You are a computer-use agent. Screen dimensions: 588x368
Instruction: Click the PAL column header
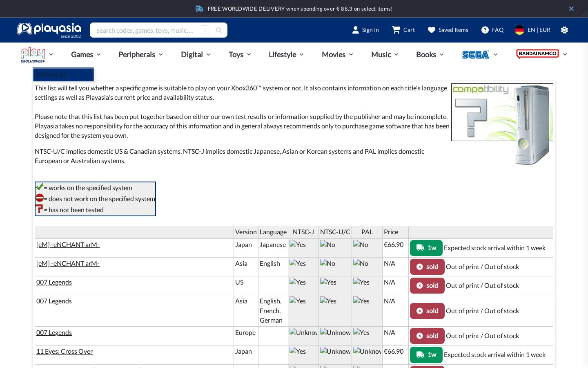pyautogui.click(x=367, y=232)
